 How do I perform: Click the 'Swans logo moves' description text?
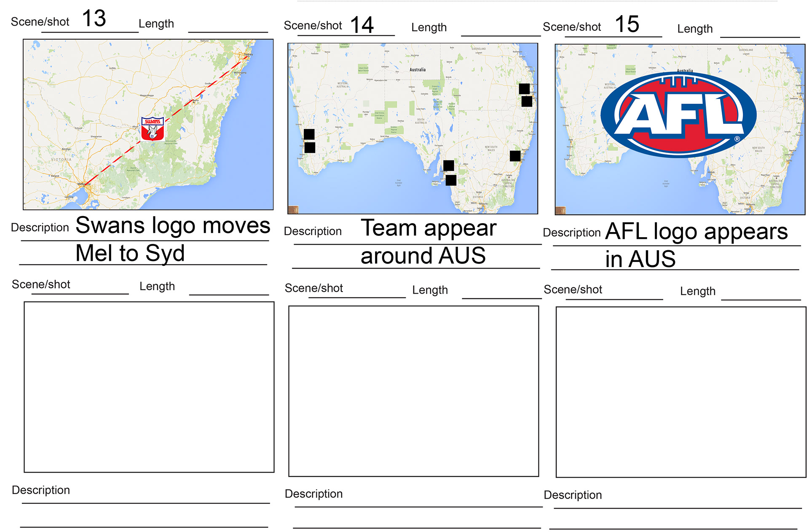[x=173, y=226]
